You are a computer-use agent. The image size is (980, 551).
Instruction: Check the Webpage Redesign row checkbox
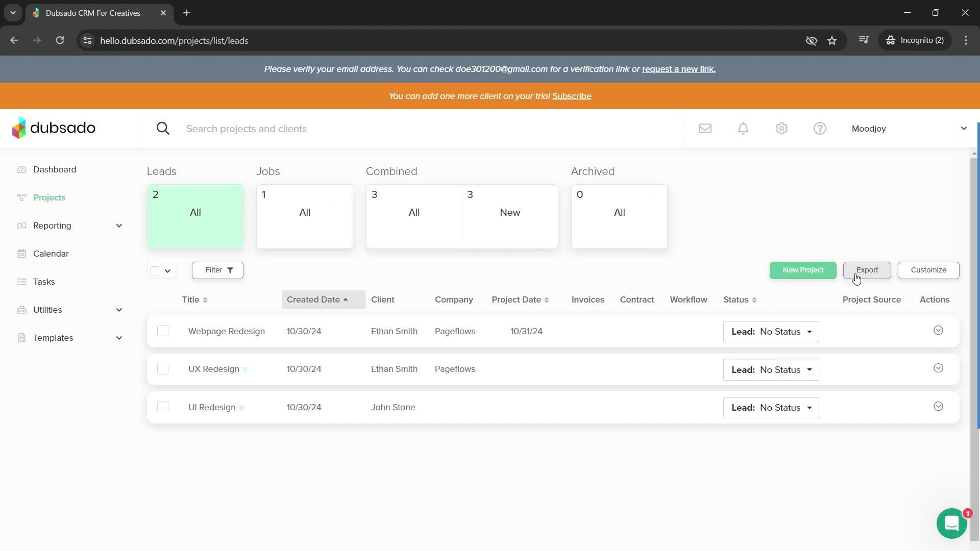click(163, 331)
